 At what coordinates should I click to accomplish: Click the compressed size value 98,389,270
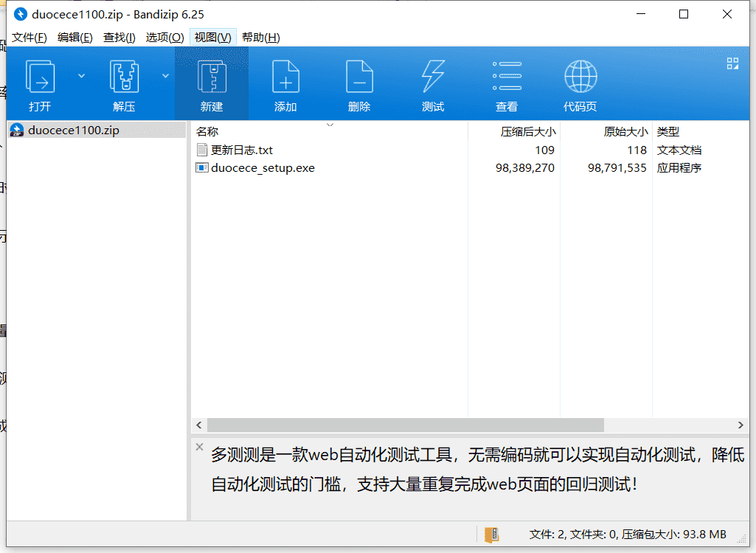click(x=525, y=168)
